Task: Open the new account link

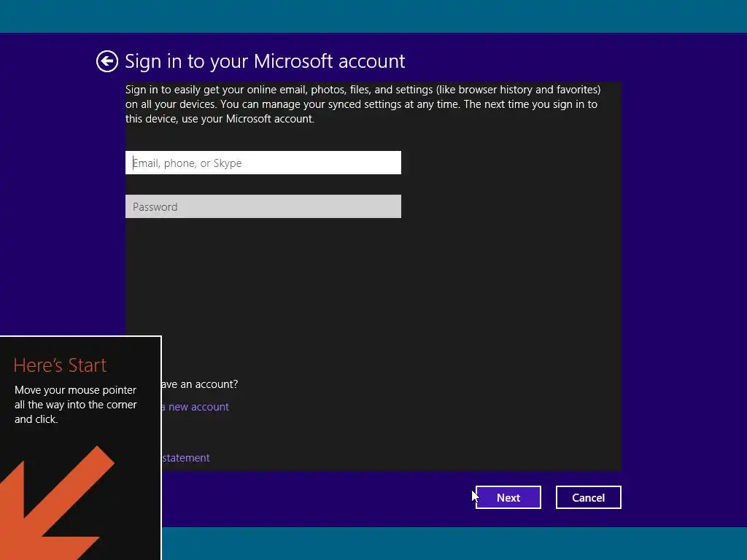Action: [x=196, y=407]
